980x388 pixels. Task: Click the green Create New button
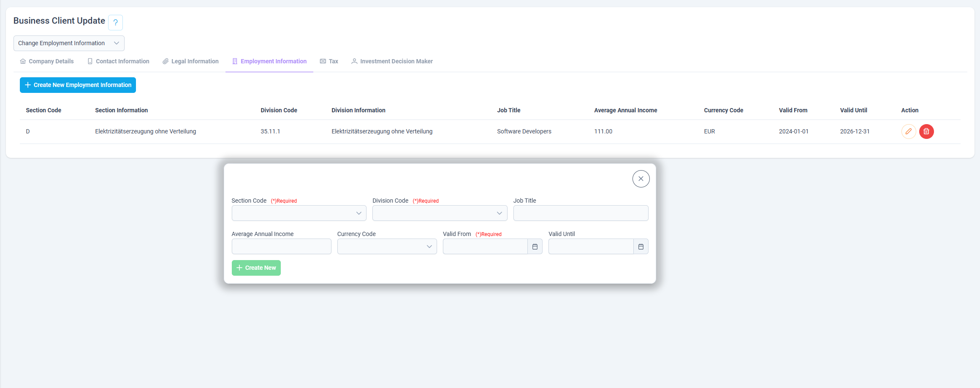pos(256,268)
